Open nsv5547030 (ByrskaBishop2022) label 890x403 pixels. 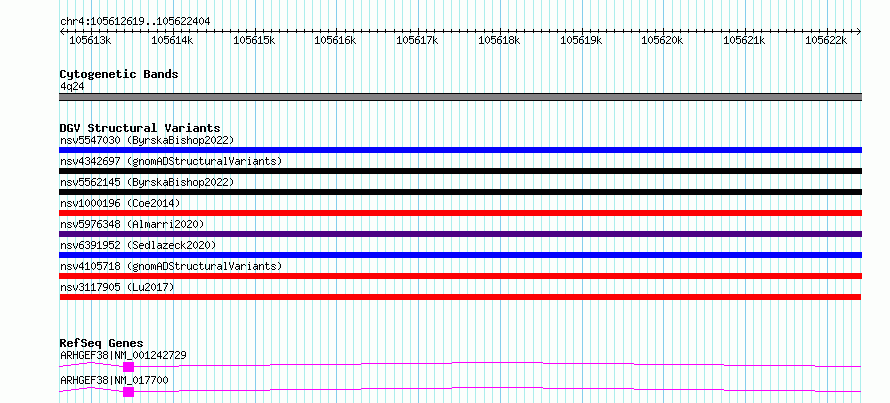click(x=147, y=140)
